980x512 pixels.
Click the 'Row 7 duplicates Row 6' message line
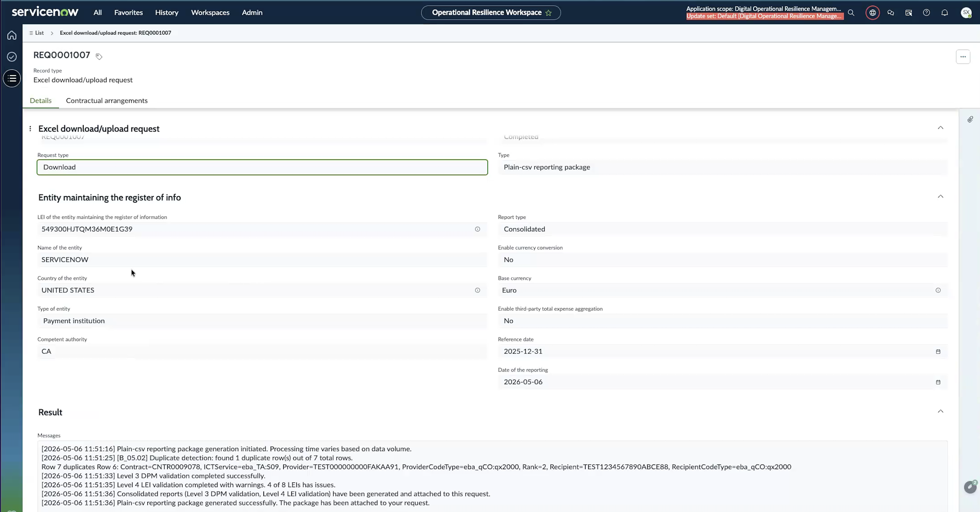[x=416, y=467]
